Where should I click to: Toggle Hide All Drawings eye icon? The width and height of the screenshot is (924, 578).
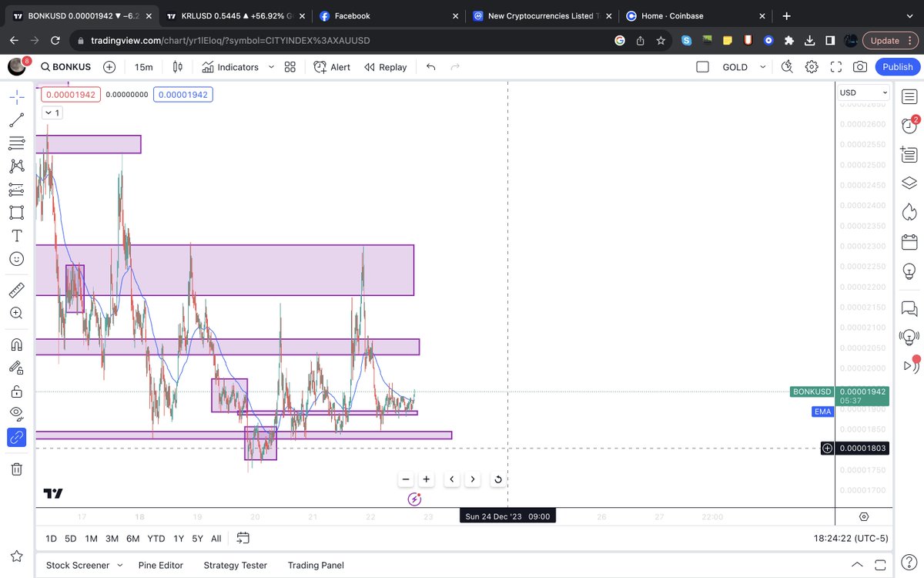pyautogui.click(x=17, y=414)
